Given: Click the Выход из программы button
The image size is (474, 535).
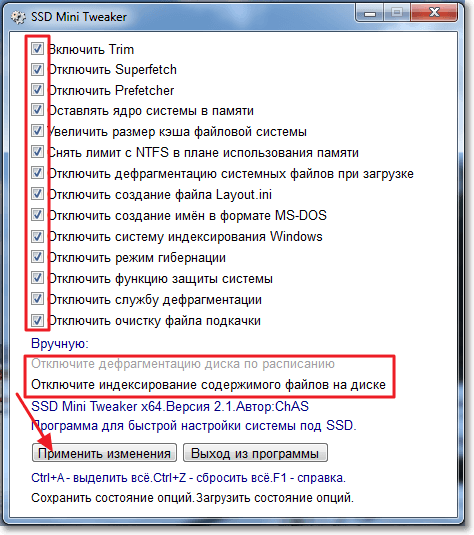Looking at the screenshot, I should [x=255, y=453].
